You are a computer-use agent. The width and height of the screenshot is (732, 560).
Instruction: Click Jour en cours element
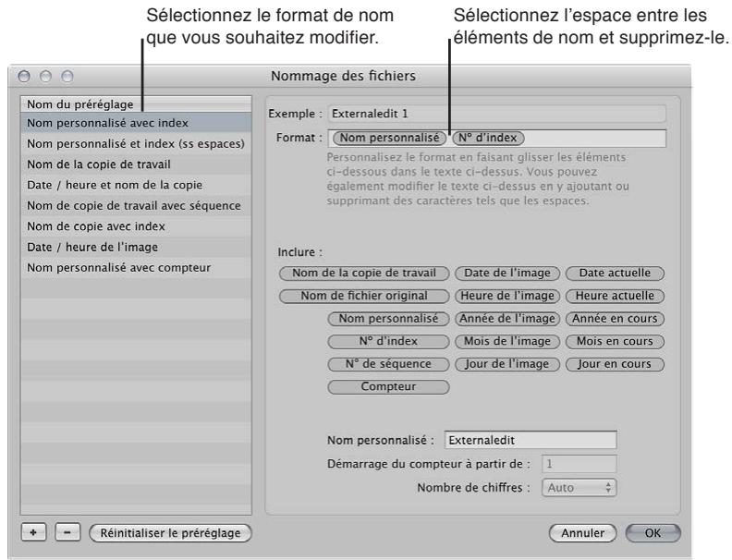point(615,364)
